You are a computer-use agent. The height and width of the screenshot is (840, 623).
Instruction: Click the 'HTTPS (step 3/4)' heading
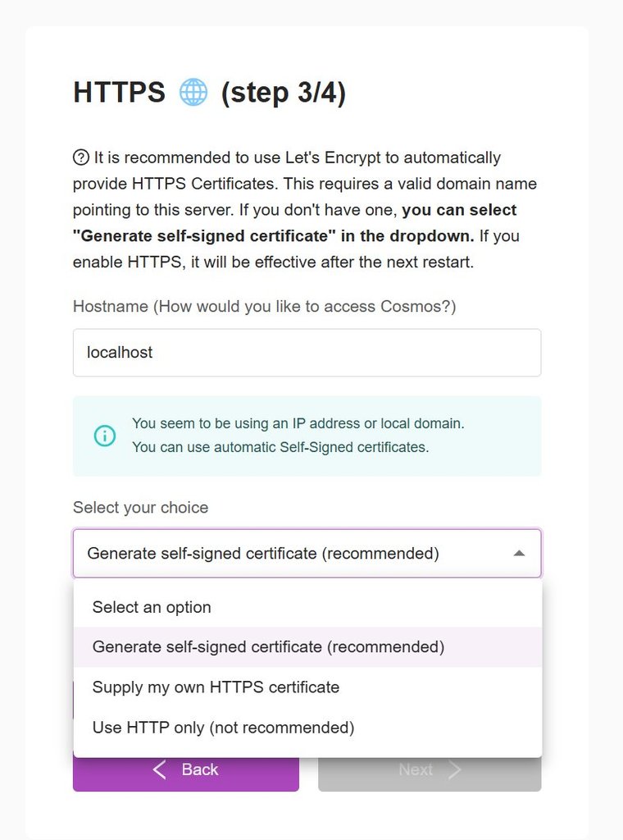tap(209, 92)
